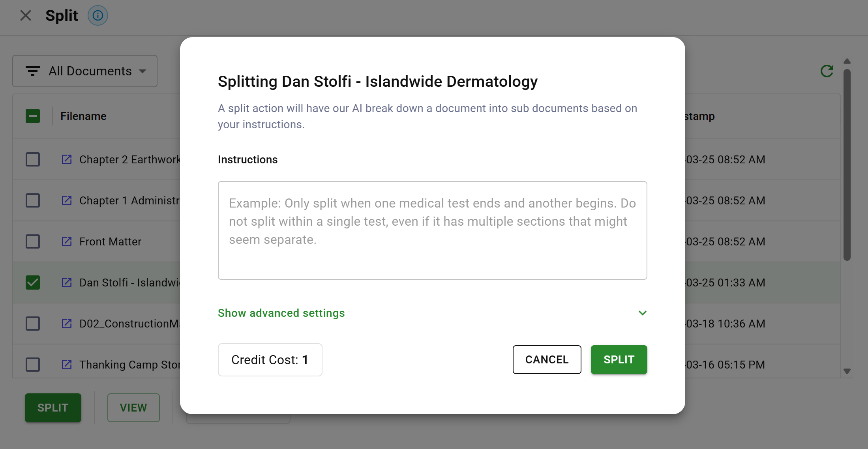This screenshot has width=868, height=449.
Task: Click the green SPLIT button in the dialog
Action: click(619, 359)
